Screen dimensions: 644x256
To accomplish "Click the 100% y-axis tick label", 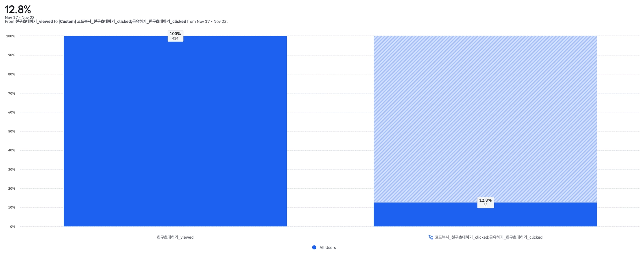I will (x=11, y=36).
